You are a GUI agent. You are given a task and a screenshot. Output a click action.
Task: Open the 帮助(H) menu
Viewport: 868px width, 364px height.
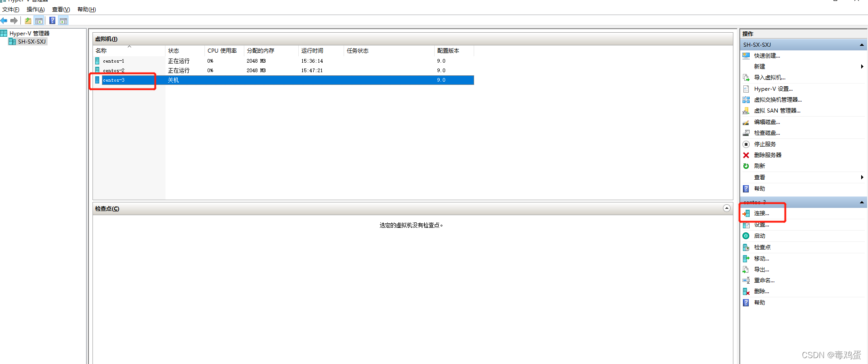[87, 9]
